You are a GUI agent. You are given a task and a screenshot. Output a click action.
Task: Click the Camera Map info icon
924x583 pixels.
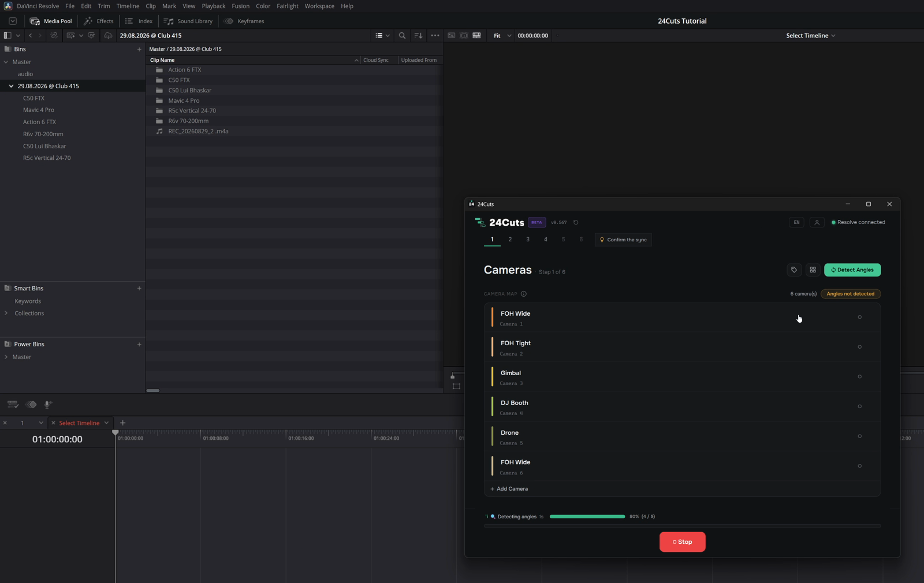tap(524, 294)
